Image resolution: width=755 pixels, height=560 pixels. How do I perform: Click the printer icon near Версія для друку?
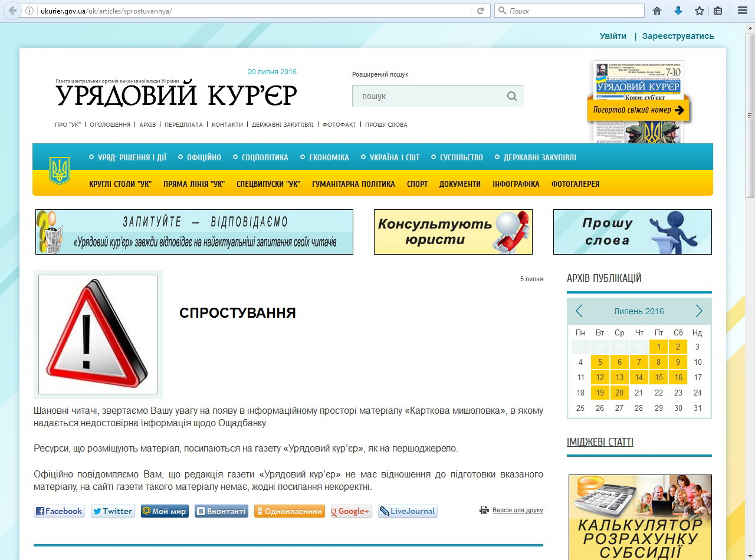coord(484,510)
